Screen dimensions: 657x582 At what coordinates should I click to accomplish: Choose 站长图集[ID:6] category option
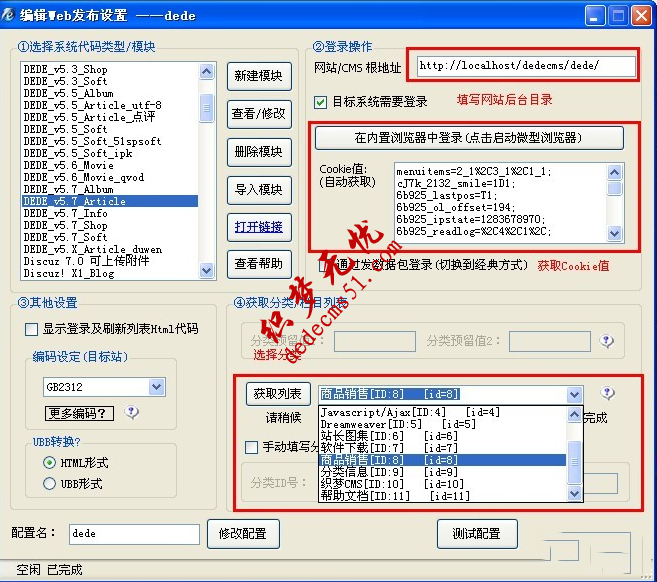coord(443,436)
